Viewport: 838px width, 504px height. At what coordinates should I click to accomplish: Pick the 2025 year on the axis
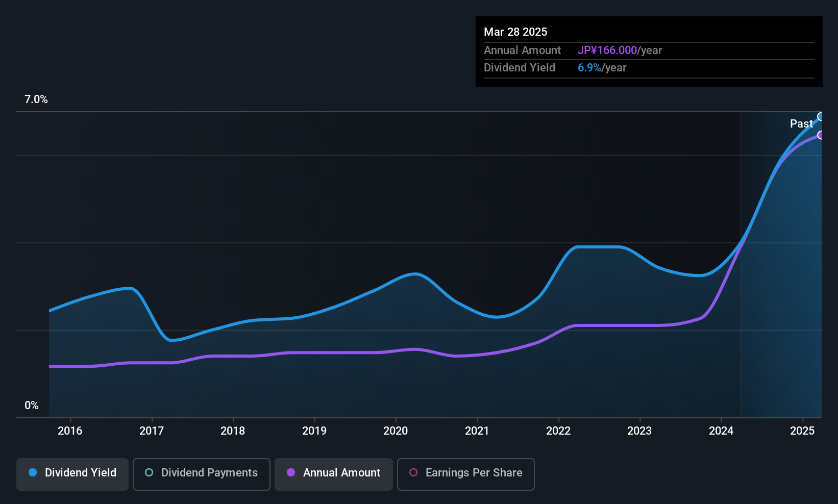click(802, 431)
